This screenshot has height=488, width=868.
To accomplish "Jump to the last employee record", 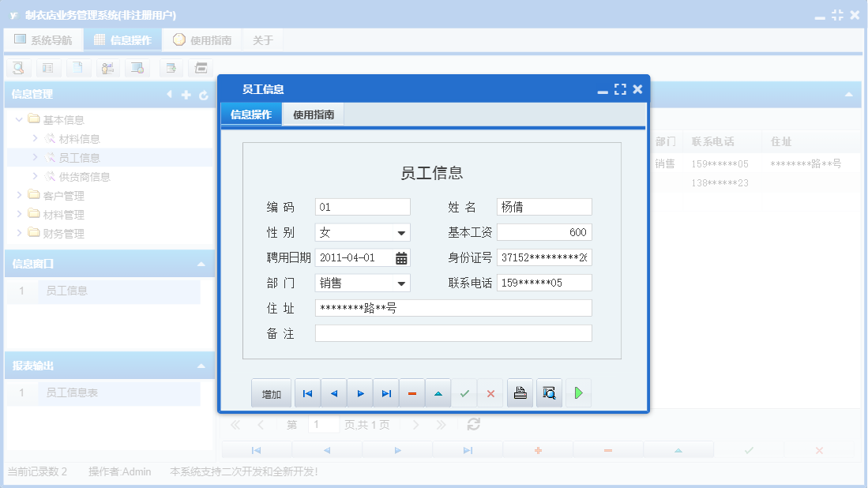I will click(x=385, y=392).
